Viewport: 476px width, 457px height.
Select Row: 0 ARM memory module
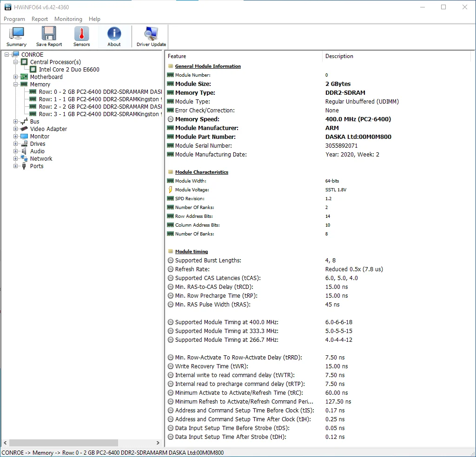[x=100, y=92]
